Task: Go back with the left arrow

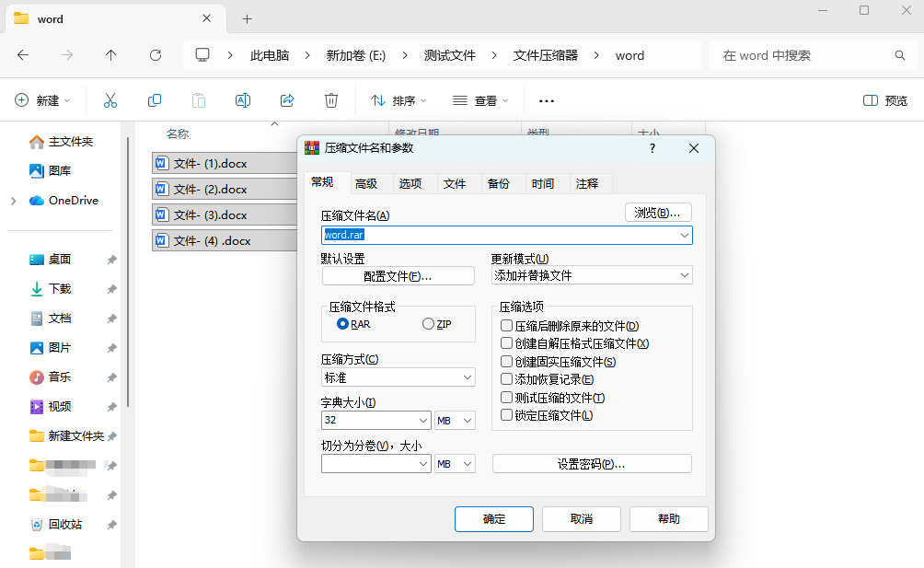Action: 23,55
